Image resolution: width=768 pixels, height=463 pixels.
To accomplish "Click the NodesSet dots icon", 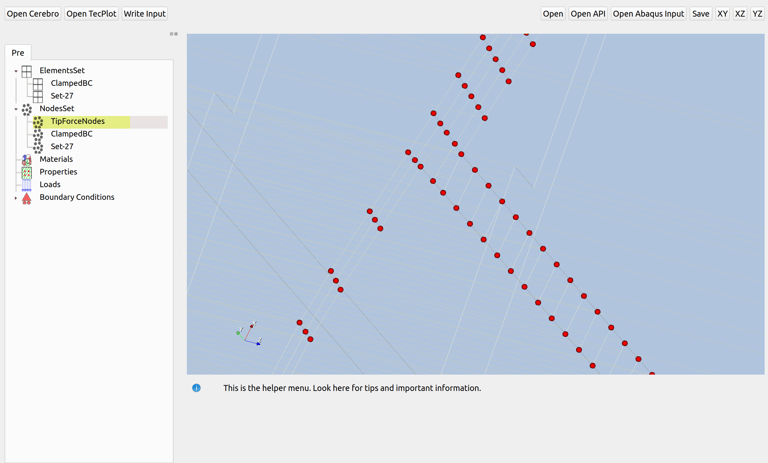I will [26, 109].
